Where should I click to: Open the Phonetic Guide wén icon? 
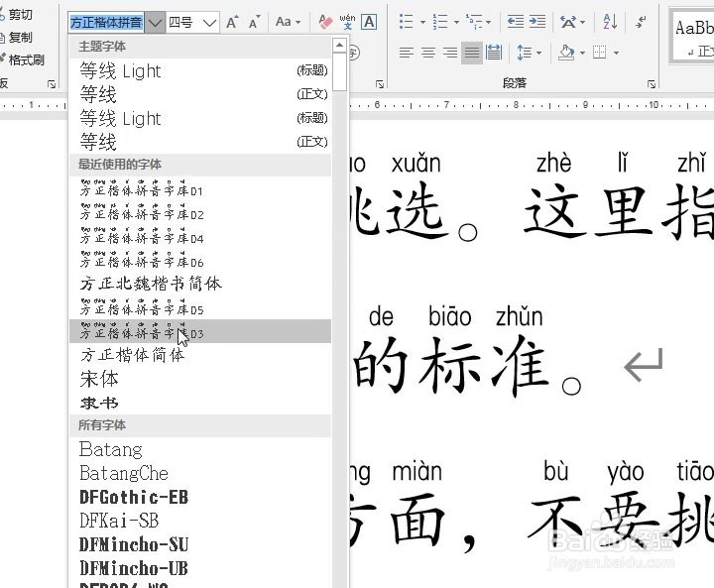pyautogui.click(x=347, y=22)
